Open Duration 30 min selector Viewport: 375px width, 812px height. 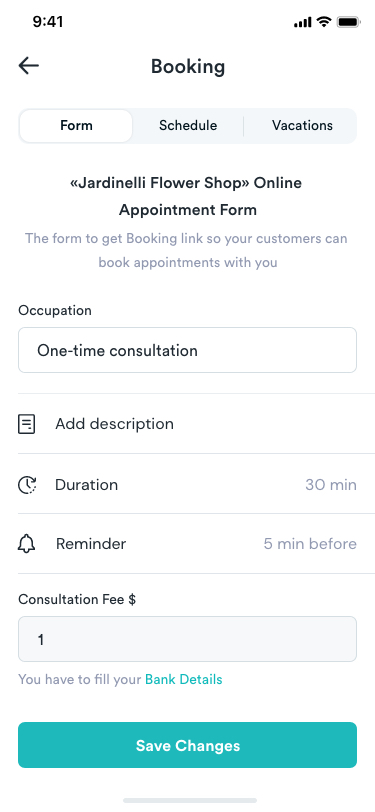pos(188,484)
